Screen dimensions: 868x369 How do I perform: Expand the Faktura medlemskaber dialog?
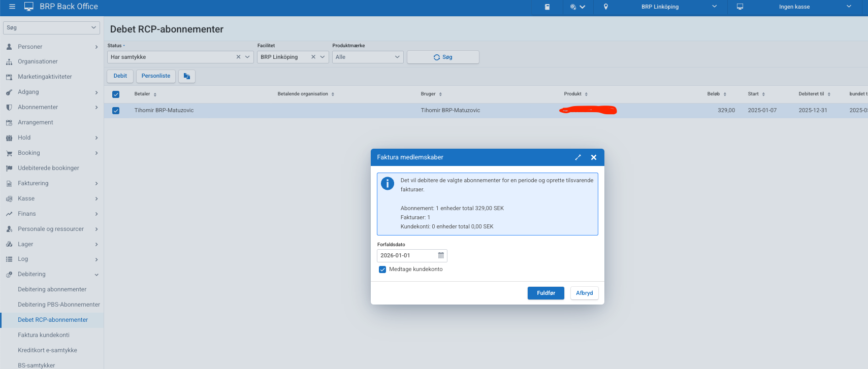pos(577,157)
